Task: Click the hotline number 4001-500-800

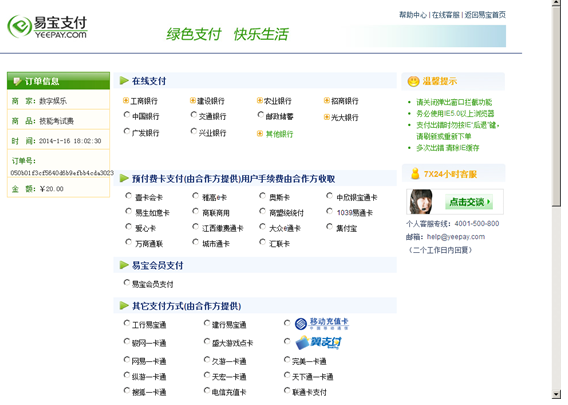Action: (477, 224)
